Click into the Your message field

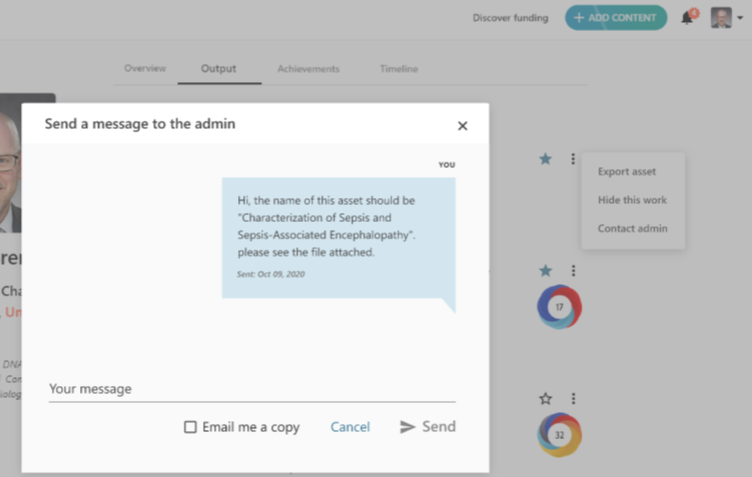pos(252,389)
